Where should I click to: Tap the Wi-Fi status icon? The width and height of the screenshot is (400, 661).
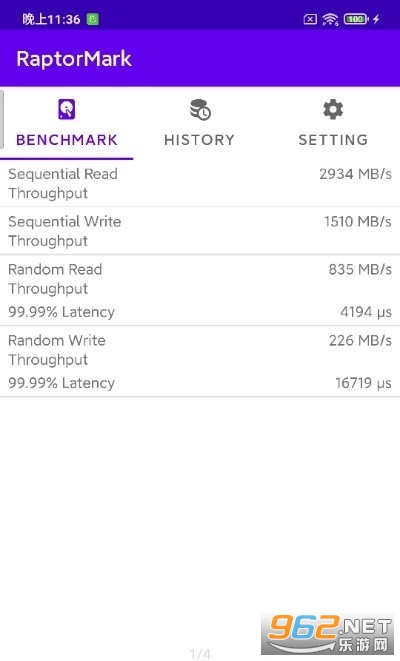330,19
